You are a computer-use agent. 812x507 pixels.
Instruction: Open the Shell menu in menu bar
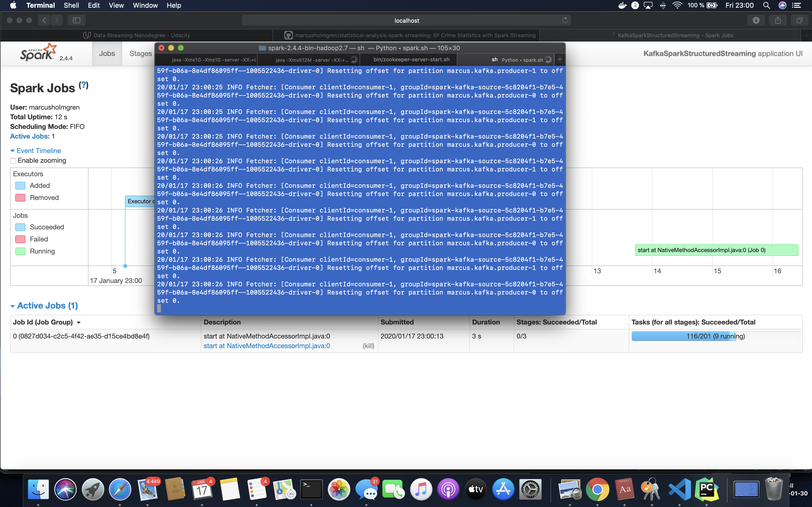click(x=71, y=5)
